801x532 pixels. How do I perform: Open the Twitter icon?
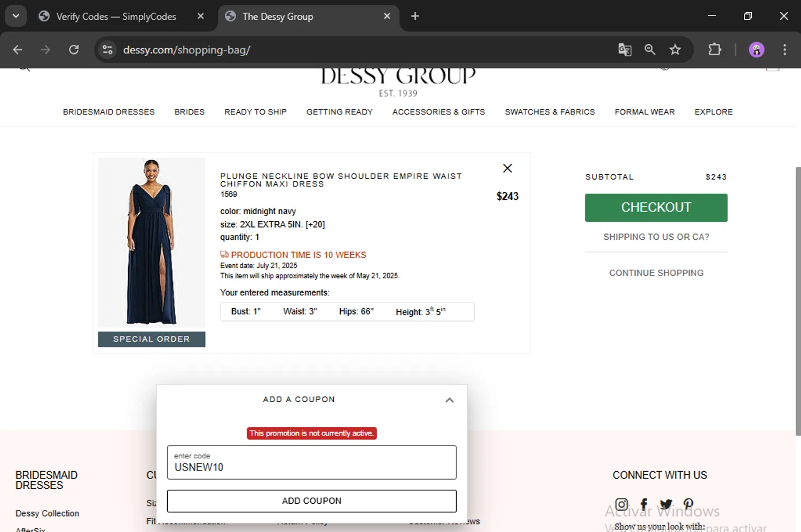(x=666, y=504)
